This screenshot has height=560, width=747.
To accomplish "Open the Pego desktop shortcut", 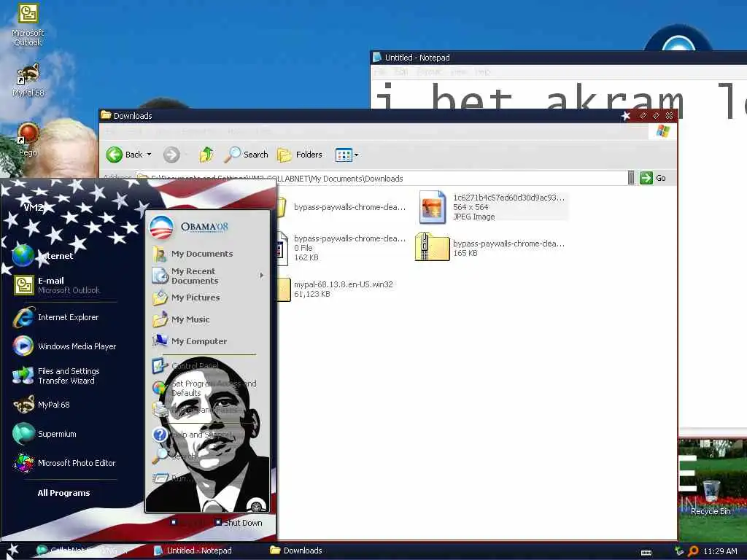I will pos(28,139).
